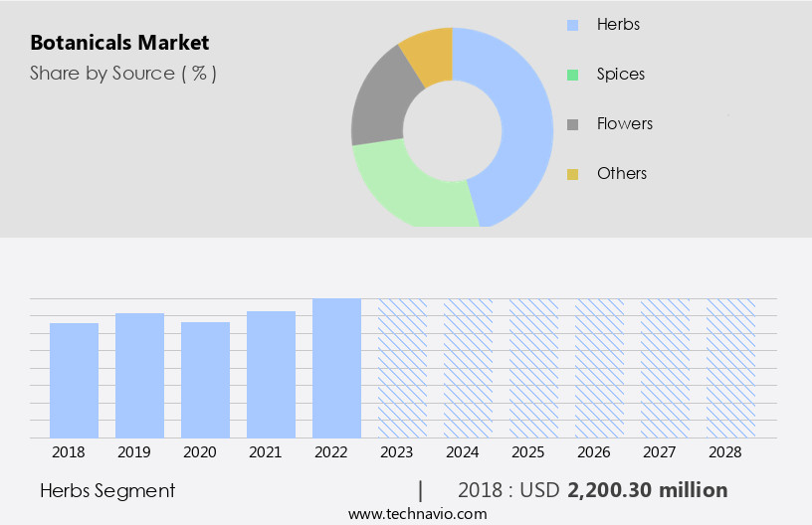The image size is (812, 525).
Task: Open the www.technavio.com link
Action: 417,513
